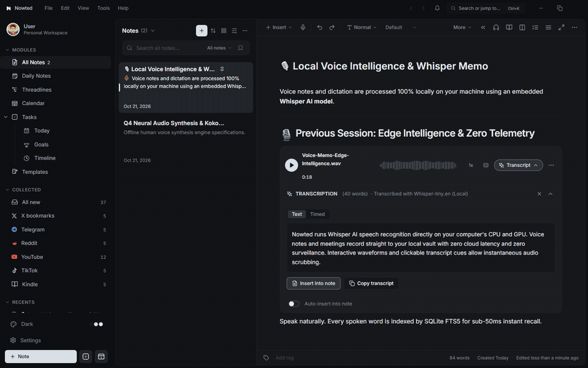The image size is (588, 368).
Task: Toggle Auto-insert into note switch
Action: pyautogui.click(x=294, y=304)
